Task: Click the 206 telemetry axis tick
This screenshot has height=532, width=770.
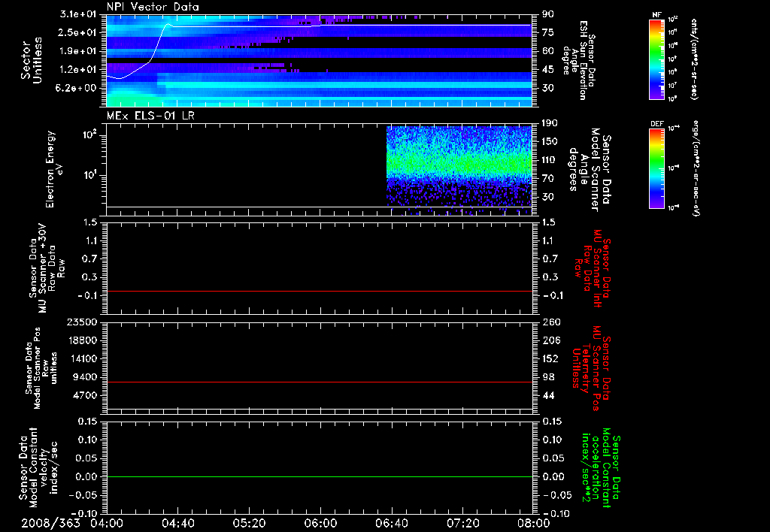Action: [550, 340]
